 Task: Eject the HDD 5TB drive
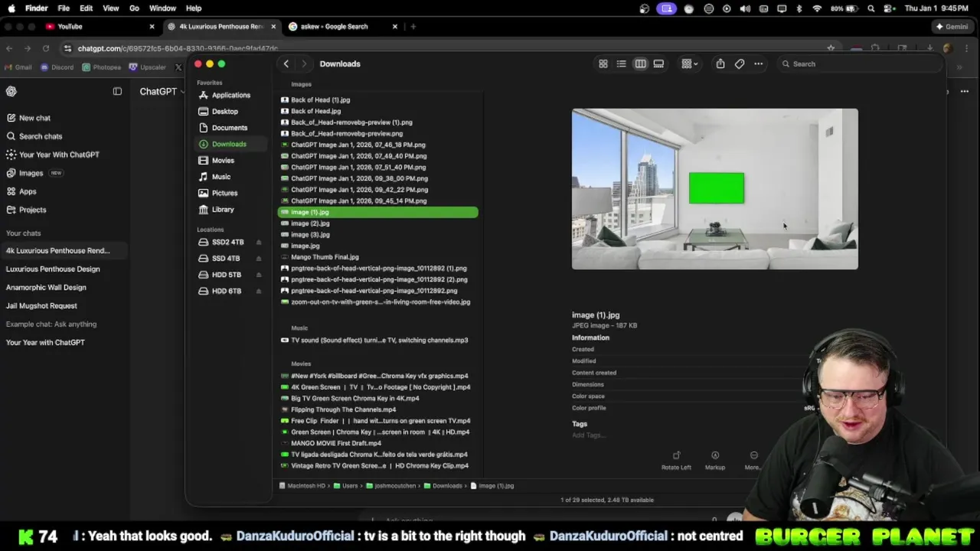[259, 275]
